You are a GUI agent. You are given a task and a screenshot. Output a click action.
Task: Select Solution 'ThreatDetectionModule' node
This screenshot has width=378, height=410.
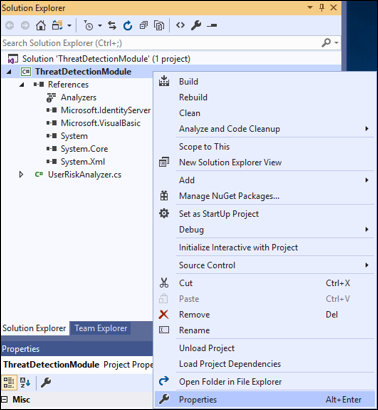pos(106,59)
